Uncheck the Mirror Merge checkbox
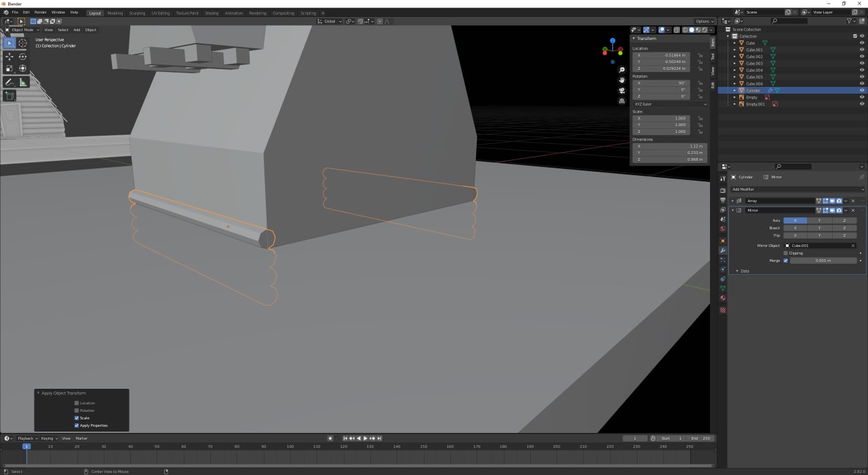This screenshot has height=475, width=868. 786,261
